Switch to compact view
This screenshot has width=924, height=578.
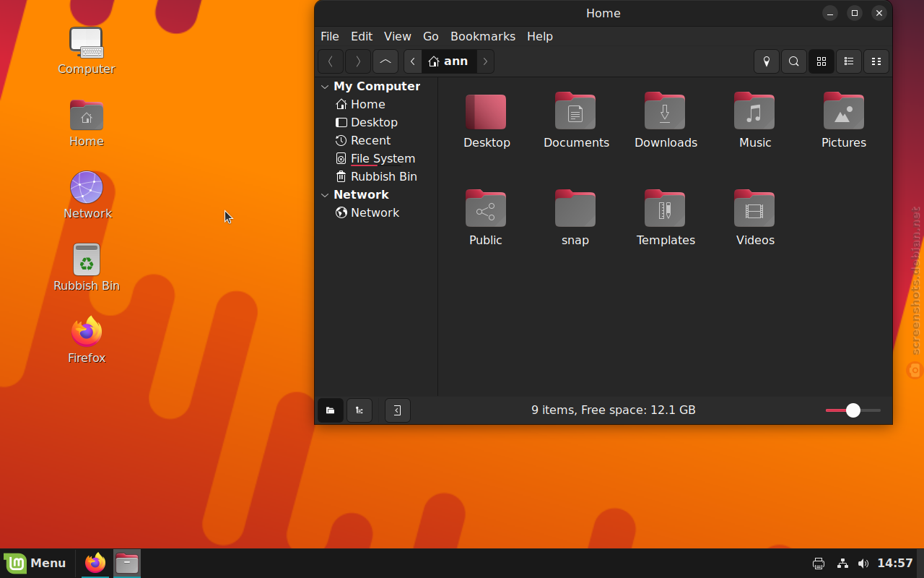(876, 61)
